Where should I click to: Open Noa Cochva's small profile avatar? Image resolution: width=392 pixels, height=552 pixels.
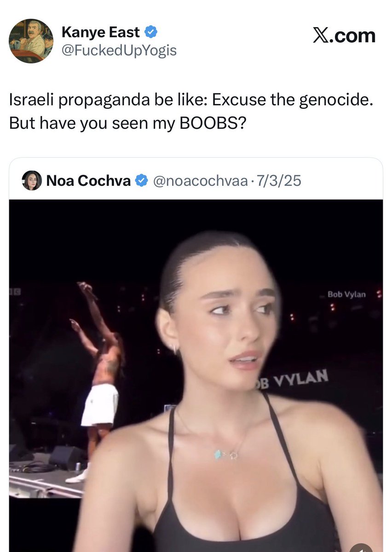(32, 180)
